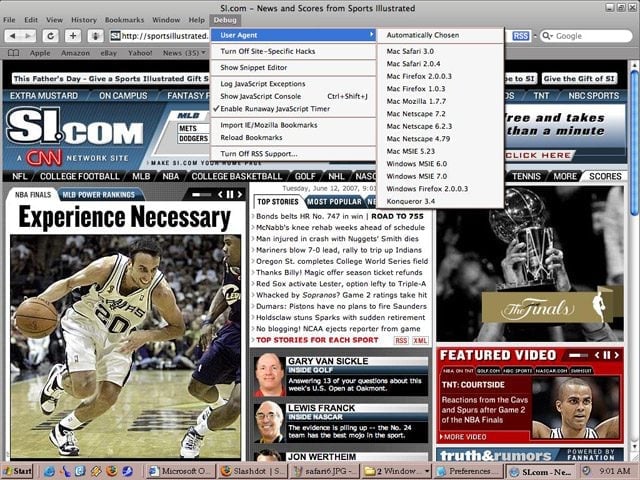
Task: Read McNabb's knee rehab story
Action: 340,228
